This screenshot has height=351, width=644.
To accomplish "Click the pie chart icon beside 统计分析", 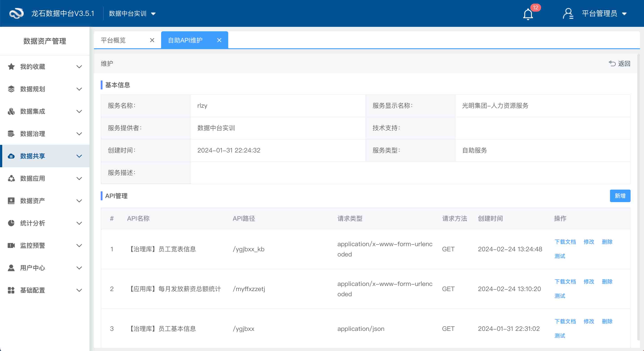I will pos(11,223).
